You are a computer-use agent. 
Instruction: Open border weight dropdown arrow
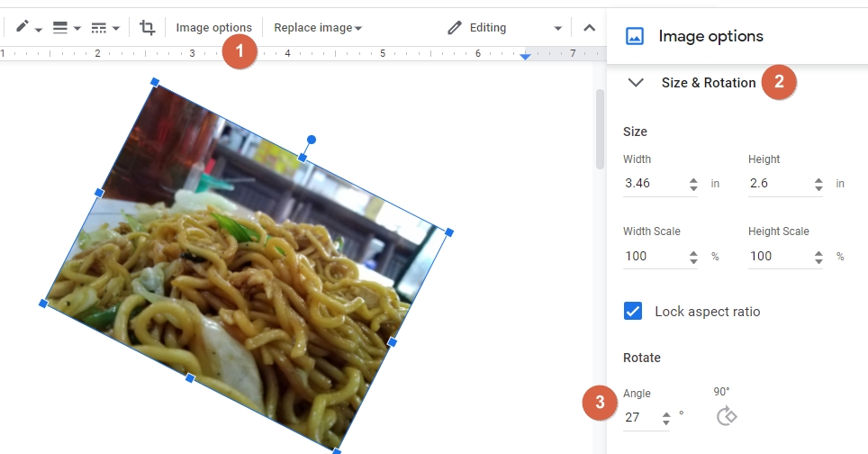(77, 28)
